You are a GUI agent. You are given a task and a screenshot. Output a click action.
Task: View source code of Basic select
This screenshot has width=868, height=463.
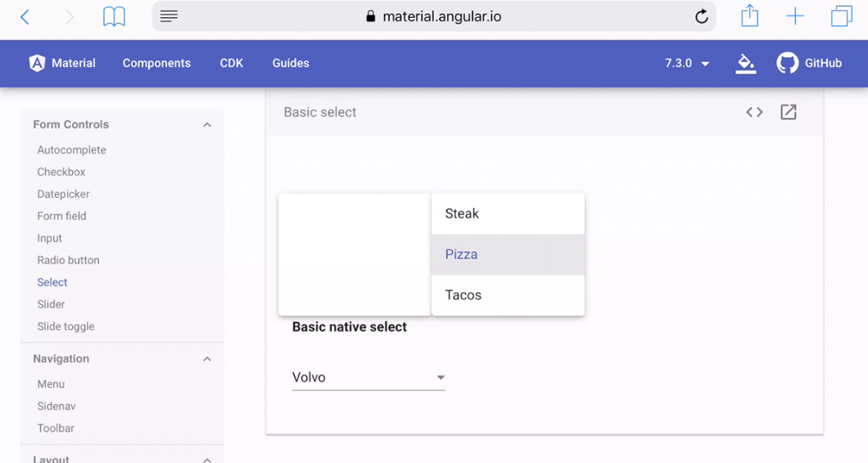pos(754,112)
